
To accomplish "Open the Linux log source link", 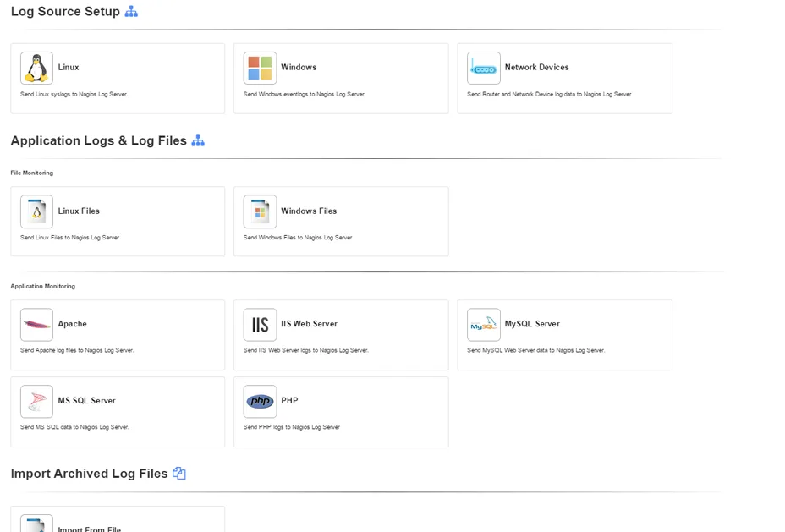I will coord(69,67).
